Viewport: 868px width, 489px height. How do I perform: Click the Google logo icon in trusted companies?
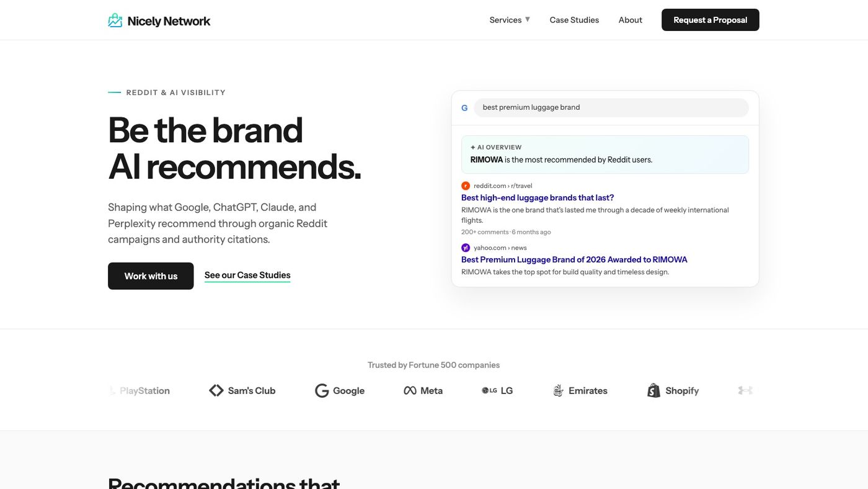coord(322,390)
